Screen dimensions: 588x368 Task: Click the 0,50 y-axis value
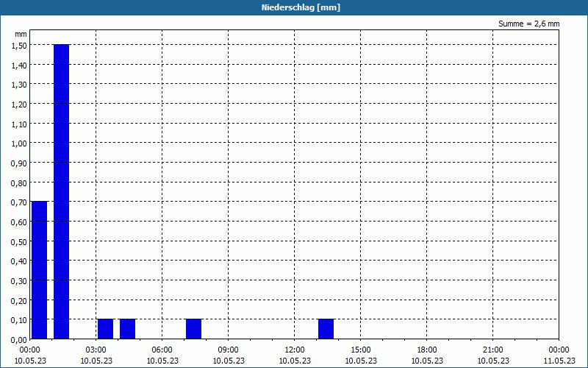tap(19, 242)
